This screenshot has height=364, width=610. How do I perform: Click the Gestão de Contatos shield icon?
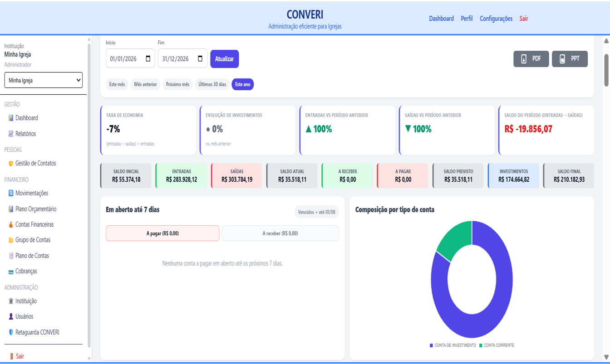(11, 163)
